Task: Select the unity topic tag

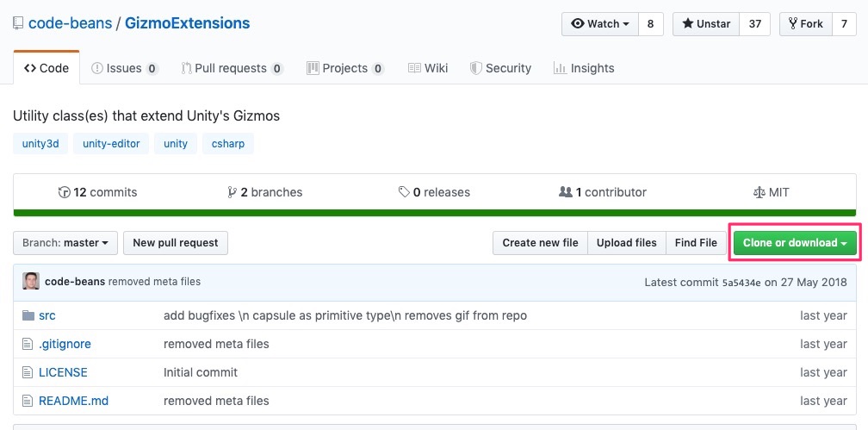Action: (x=176, y=144)
